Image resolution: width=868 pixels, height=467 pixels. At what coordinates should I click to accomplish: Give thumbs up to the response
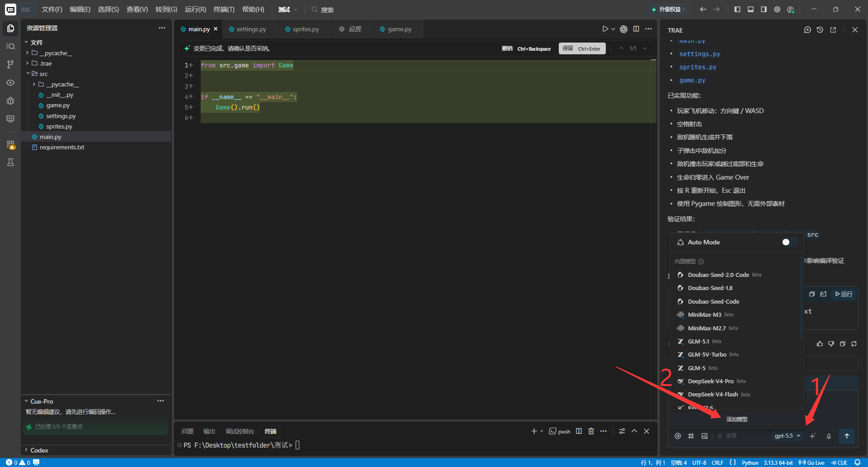click(x=820, y=344)
